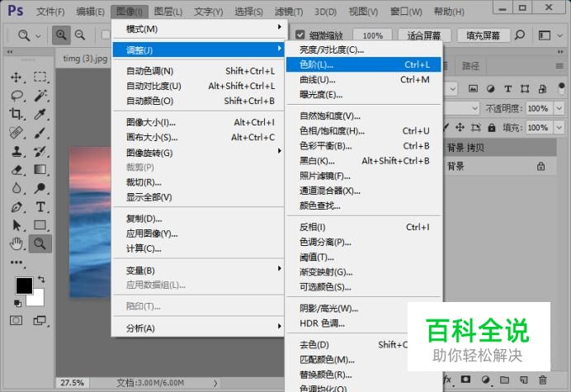Screen dimensions: 571x392
Task: Toggle lock all on layer
Action: [x=492, y=128]
